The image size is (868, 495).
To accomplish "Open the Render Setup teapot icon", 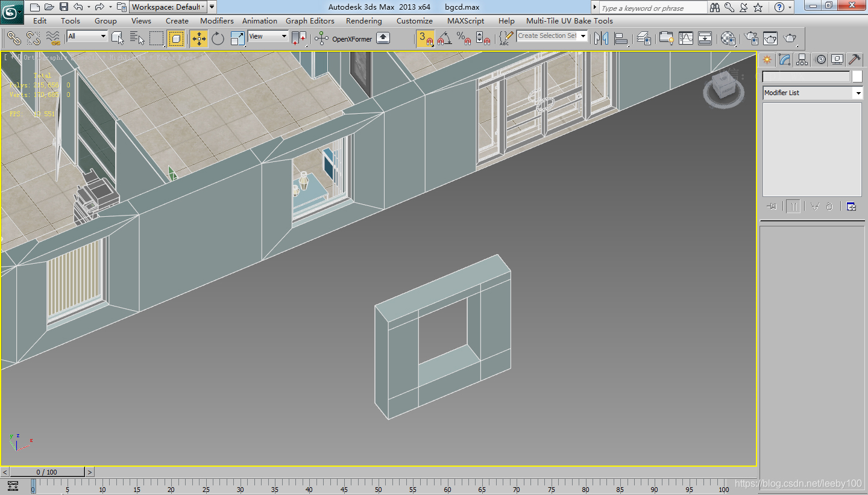I will coord(751,39).
